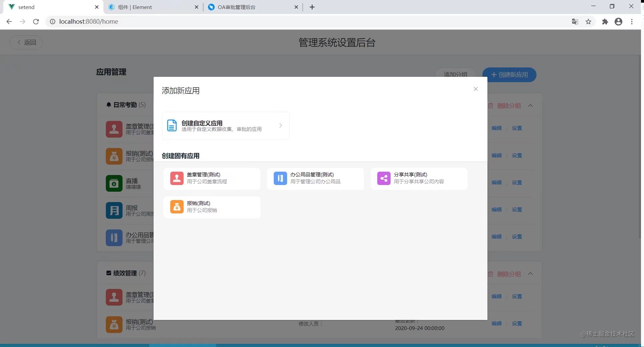Screen dimensions: 644x347
Task: Collapse the 日常考勤 group
Action: pos(530,106)
